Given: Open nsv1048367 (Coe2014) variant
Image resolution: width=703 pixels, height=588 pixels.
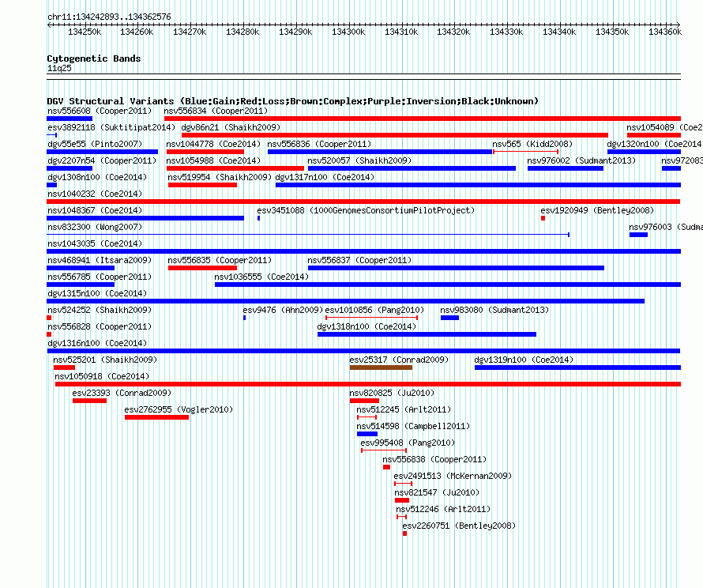Looking at the screenshot, I should tap(95, 210).
